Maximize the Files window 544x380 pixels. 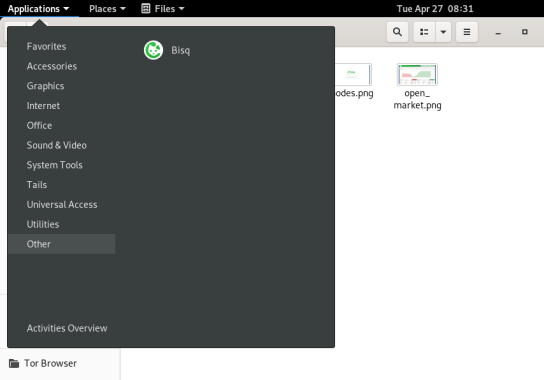pos(525,32)
